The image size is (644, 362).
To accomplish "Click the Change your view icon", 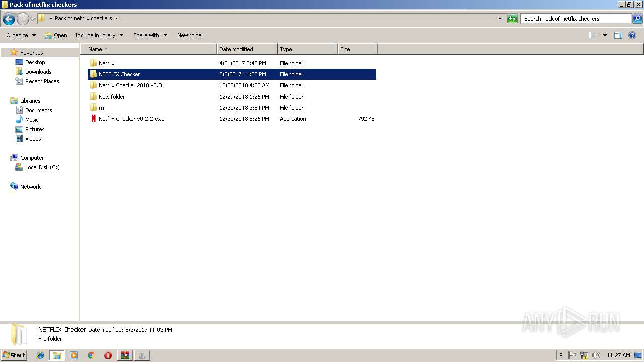I will pos(593,35).
